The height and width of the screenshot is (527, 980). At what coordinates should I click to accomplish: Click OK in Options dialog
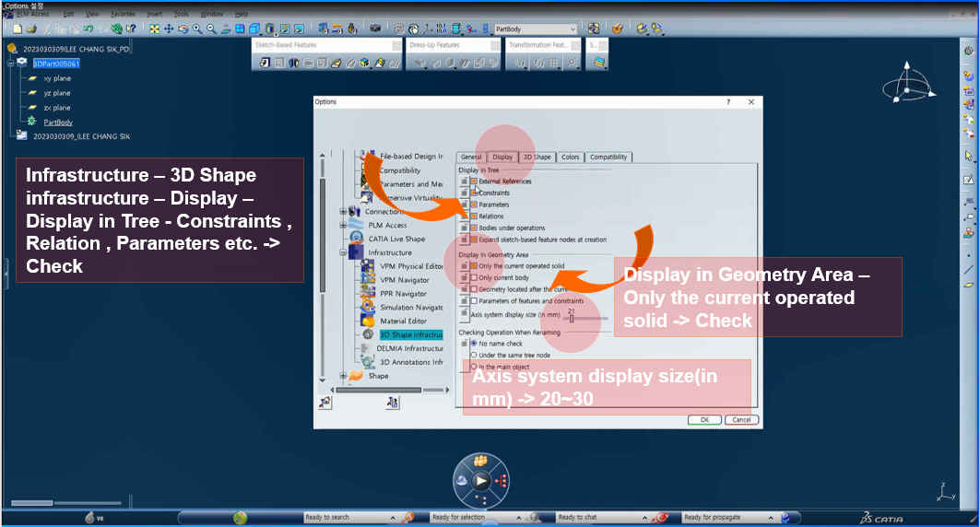pos(704,419)
